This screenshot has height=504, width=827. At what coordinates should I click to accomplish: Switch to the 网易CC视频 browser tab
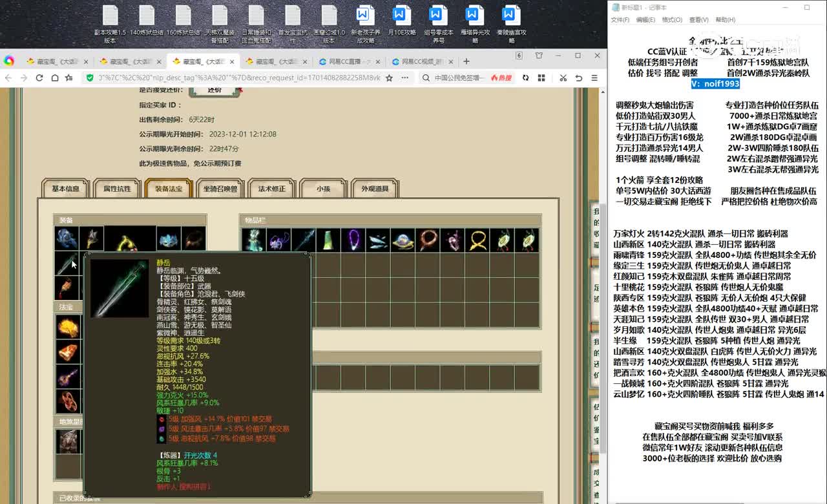pyautogui.click(x=423, y=62)
